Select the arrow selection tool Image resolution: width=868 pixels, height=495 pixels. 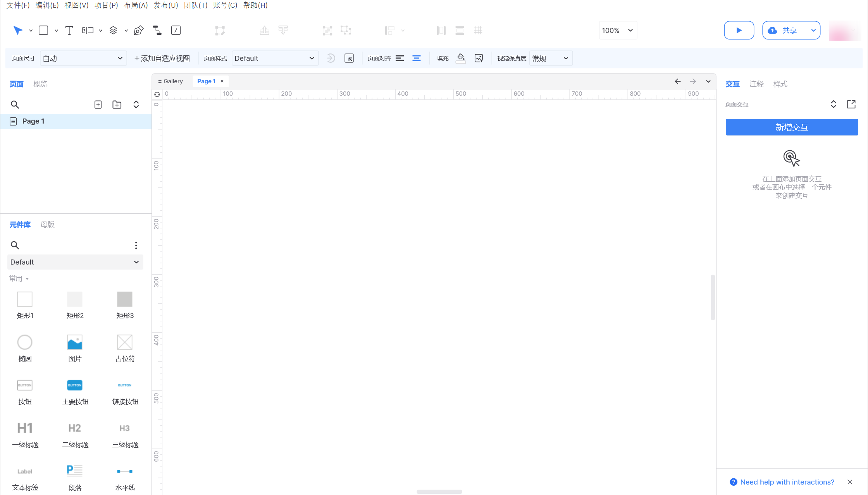(x=18, y=30)
